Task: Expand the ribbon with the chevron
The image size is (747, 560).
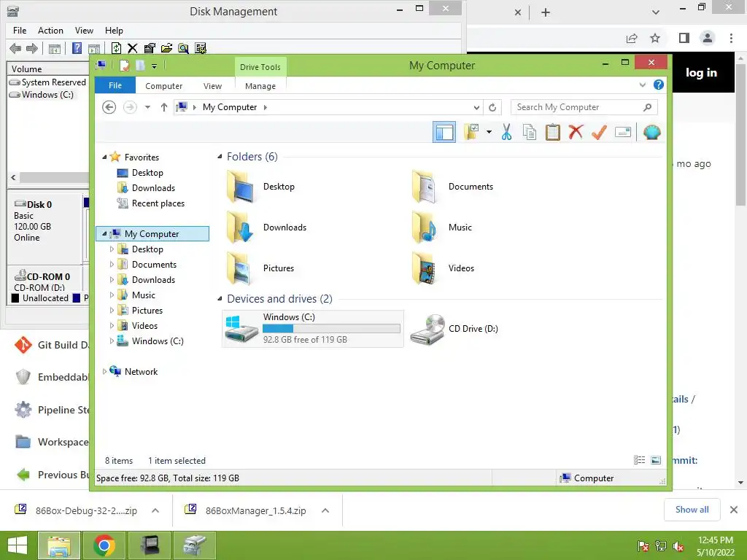Action: 643,85
